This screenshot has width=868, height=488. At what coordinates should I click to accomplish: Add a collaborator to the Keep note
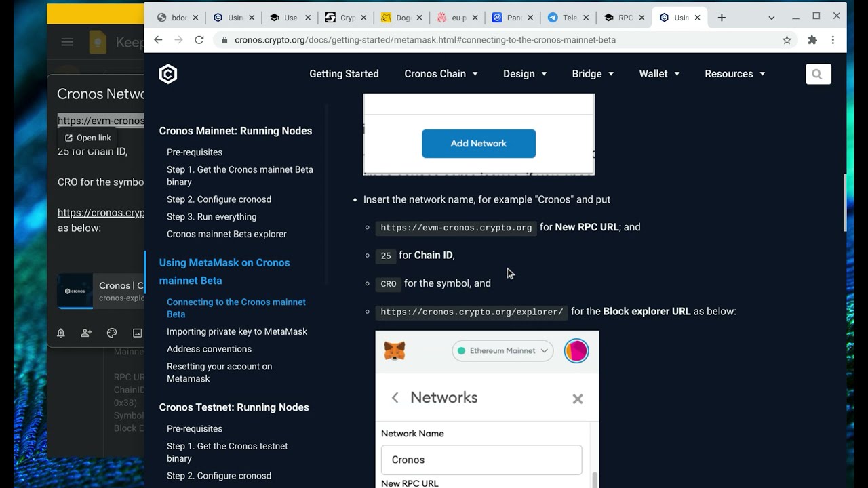point(86,333)
